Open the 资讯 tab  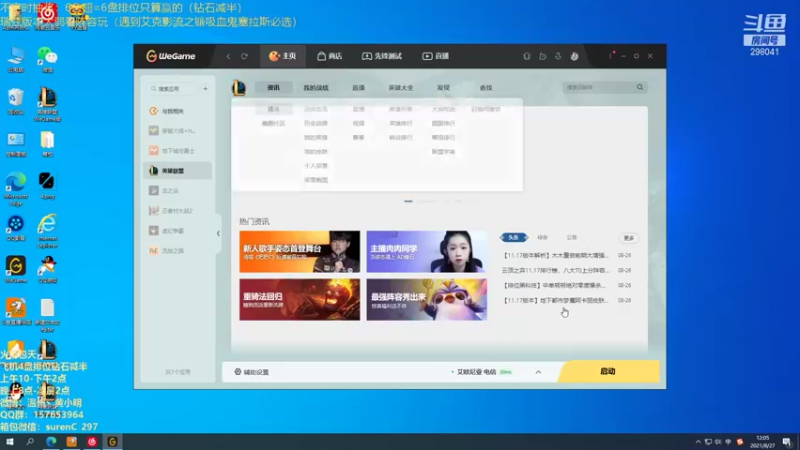point(273,88)
